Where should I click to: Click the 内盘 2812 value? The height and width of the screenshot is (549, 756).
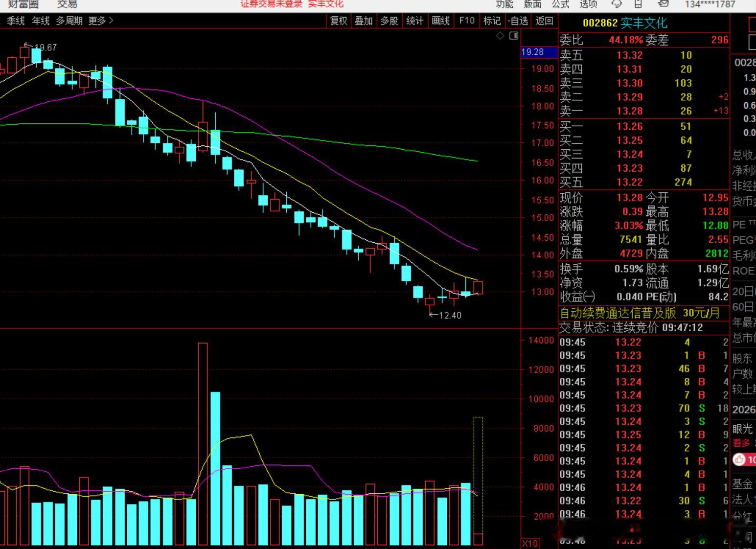click(716, 253)
